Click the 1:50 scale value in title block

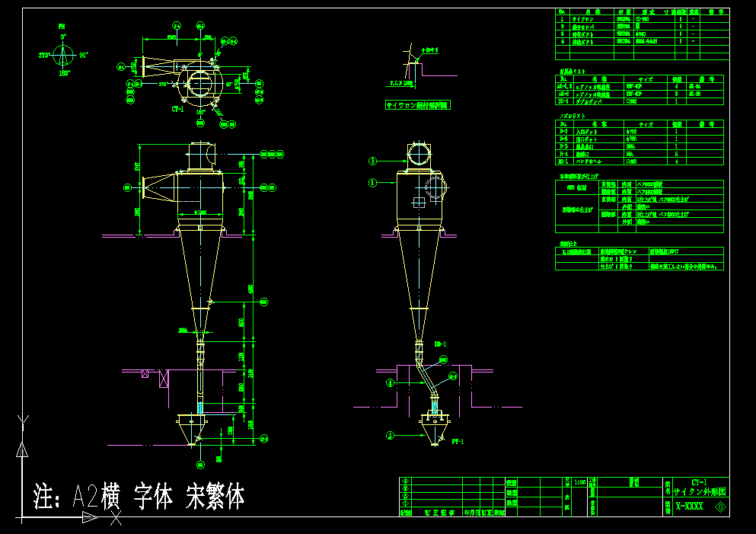pos(580,482)
